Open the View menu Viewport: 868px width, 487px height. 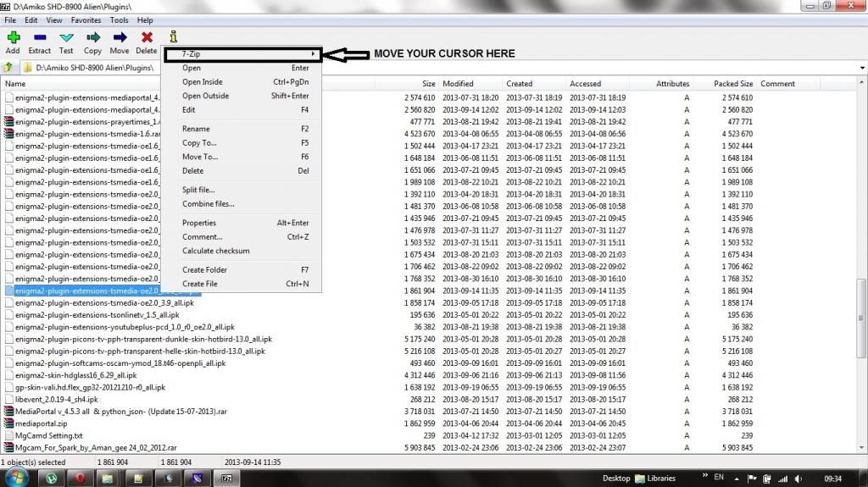tap(53, 20)
